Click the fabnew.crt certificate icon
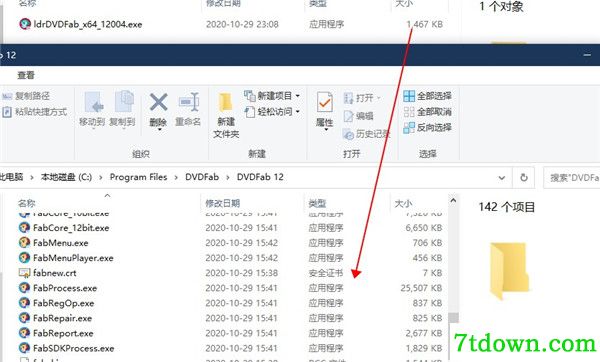The width and height of the screenshot is (600, 362). click(24, 273)
